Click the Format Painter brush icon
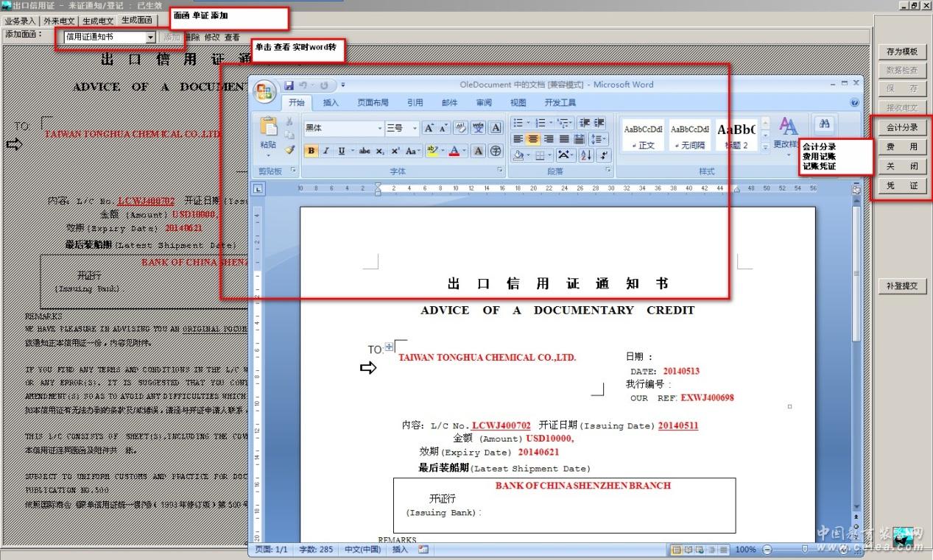The image size is (933, 560). (x=290, y=150)
